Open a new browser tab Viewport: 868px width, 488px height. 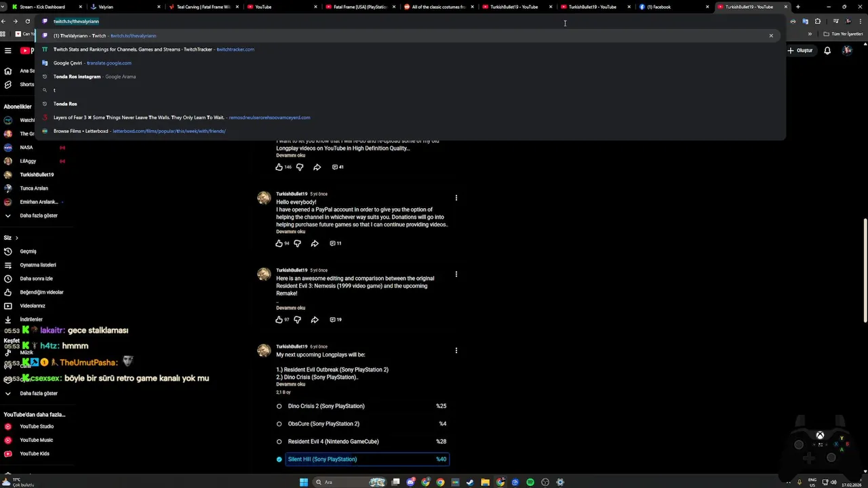pos(797,7)
